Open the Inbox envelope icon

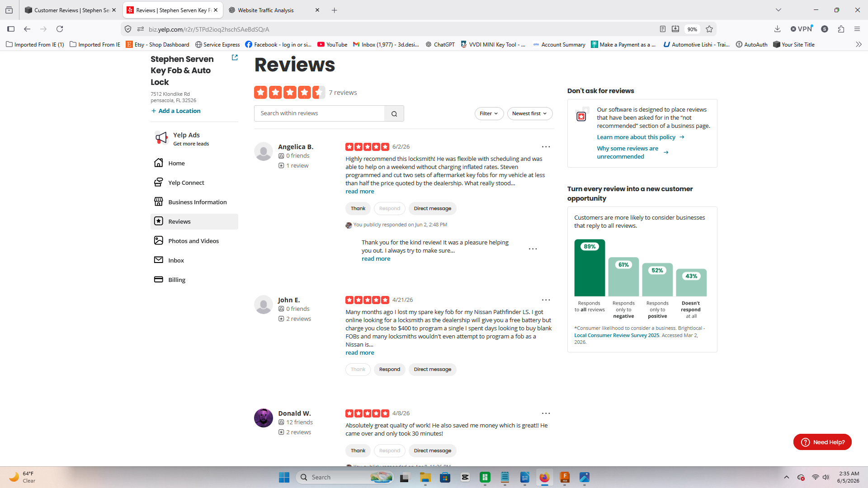click(x=158, y=260)
